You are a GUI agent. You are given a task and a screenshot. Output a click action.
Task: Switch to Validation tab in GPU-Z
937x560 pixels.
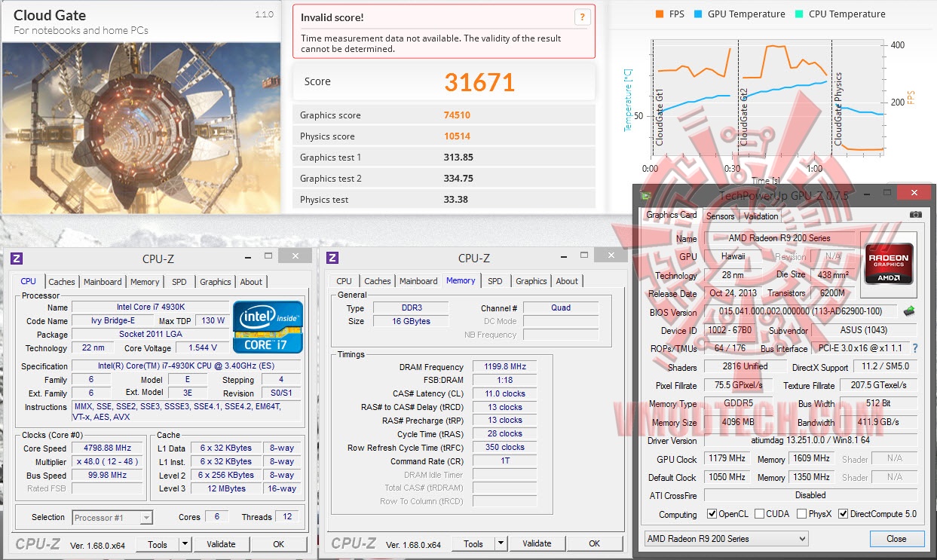[761, 216]
